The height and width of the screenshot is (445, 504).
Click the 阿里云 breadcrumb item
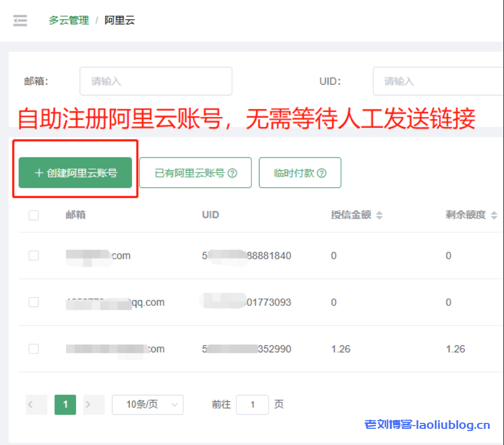120,20
